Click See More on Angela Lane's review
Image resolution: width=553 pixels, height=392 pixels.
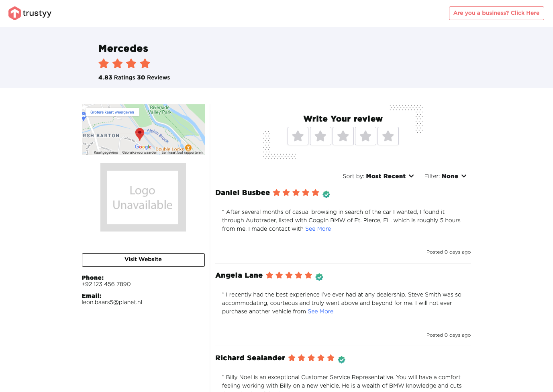pyautogui.click(x=320, y=311)
